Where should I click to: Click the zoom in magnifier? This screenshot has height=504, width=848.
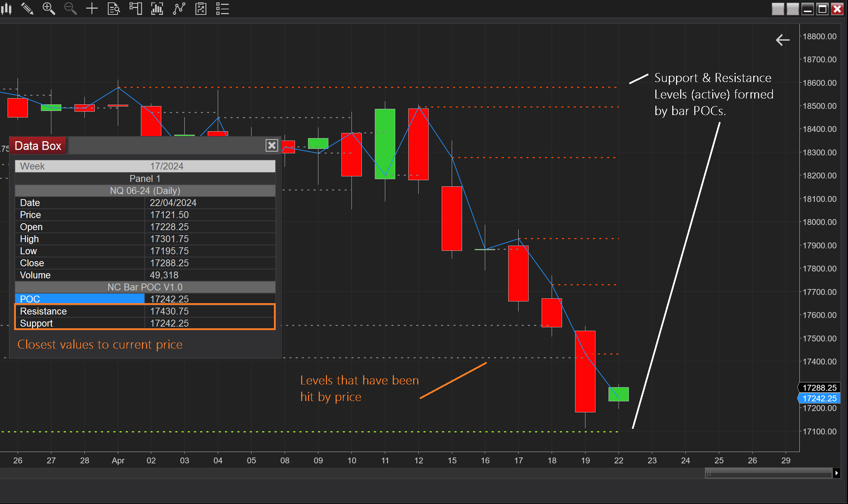pos(49,8)
